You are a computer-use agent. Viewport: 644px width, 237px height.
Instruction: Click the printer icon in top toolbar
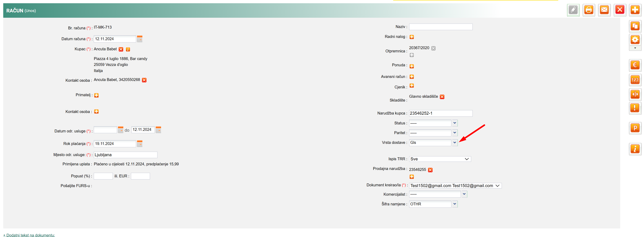[589, 10]
